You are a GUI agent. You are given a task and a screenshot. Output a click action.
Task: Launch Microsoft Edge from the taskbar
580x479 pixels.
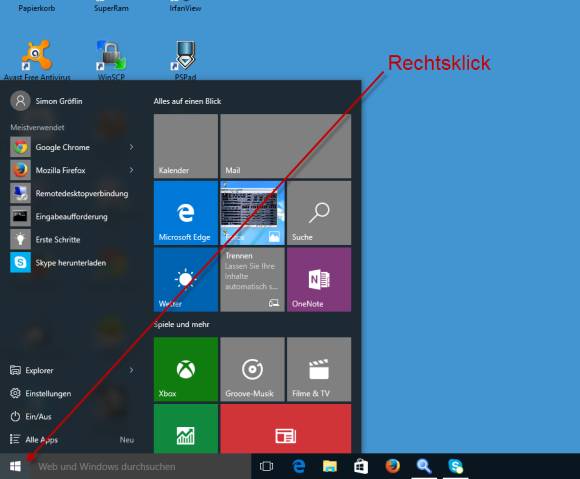299,466
